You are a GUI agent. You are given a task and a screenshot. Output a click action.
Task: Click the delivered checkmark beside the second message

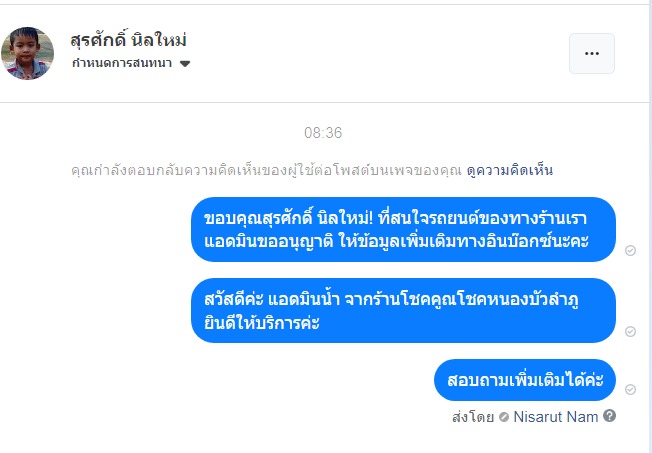tap(630, 331)
